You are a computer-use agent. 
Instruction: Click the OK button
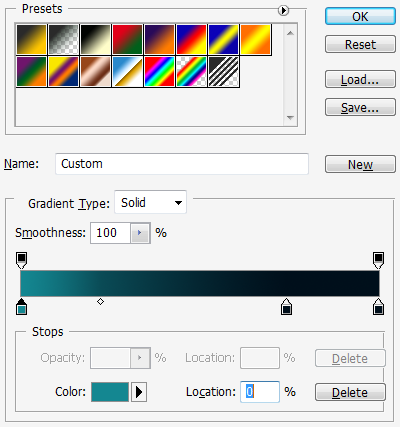(360, 16)
